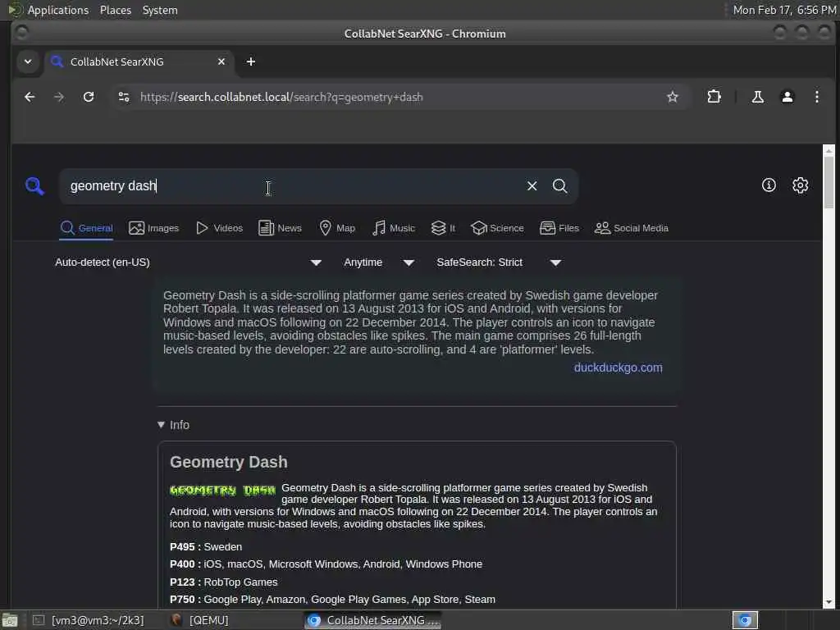Click the SearXNG magnifier logo
Viewport: 840px width, 630px height.
coord(34,186)
